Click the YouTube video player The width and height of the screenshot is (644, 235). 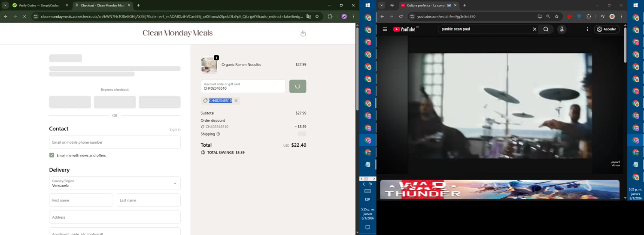500,105
